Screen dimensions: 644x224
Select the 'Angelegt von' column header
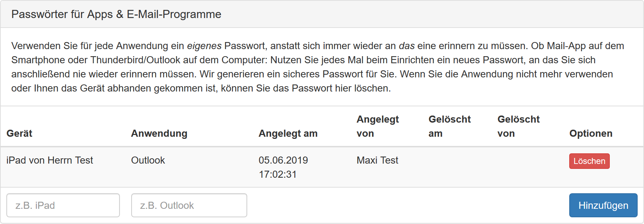coord(377,126)
